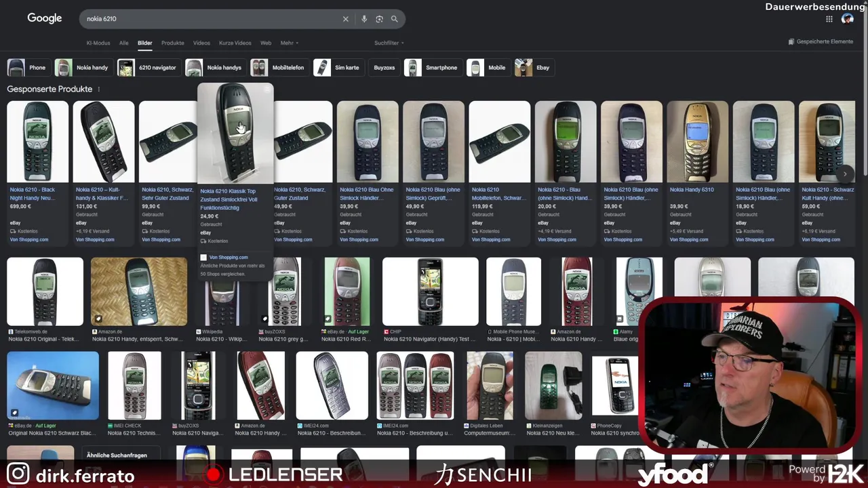Switch to the Produkte tab
This screenshot has height=488, width=868.
[x=173, y=43]
